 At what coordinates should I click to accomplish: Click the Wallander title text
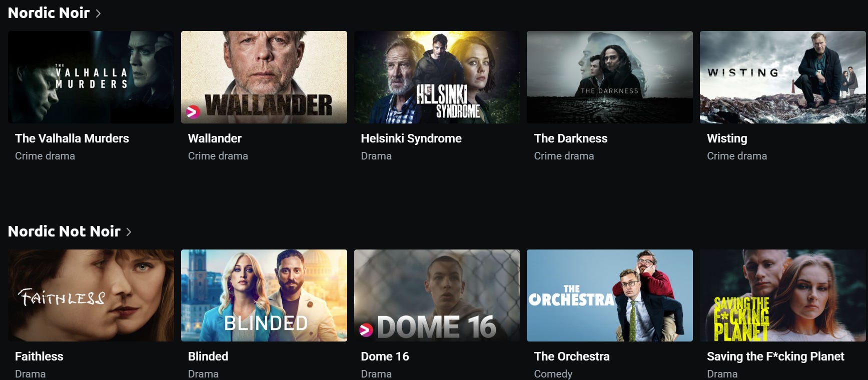coord(215,138)
